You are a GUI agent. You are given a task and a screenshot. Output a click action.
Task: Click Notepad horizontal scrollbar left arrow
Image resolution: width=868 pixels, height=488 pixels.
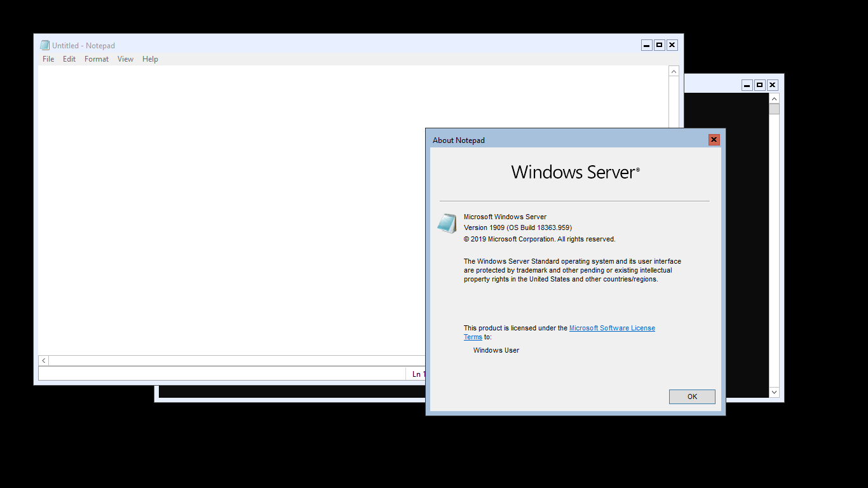(44, 361)
